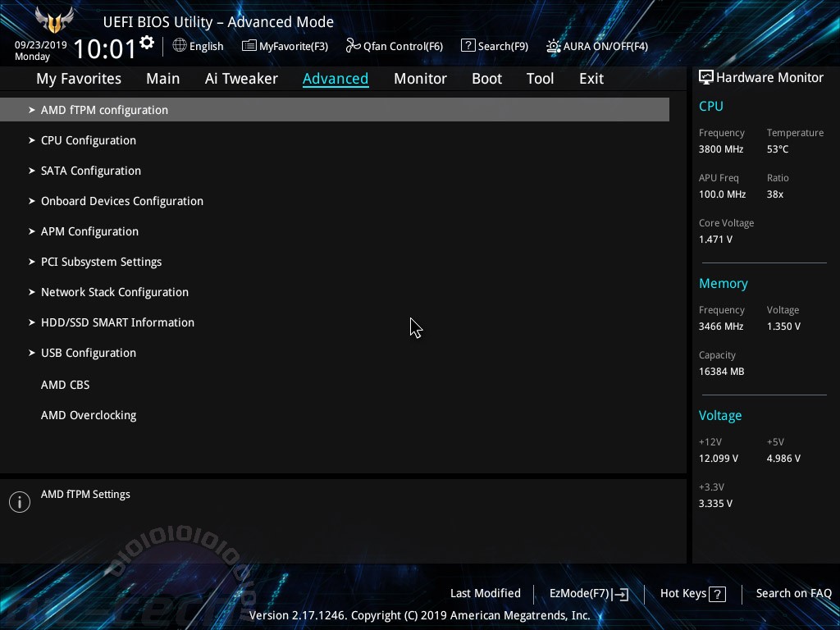Click the Memory voltage 1.350 V value
The image size is (840, 630).
click(783, 326)
